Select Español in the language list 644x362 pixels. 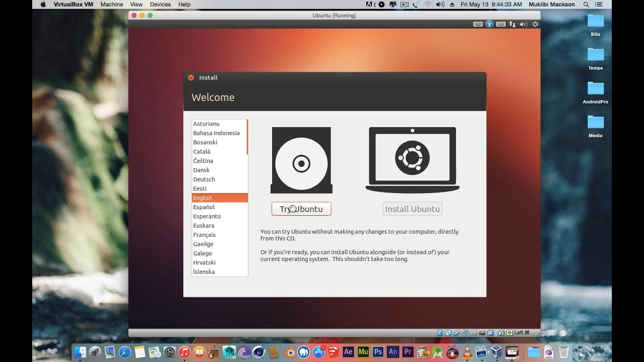tap(219, 207)
